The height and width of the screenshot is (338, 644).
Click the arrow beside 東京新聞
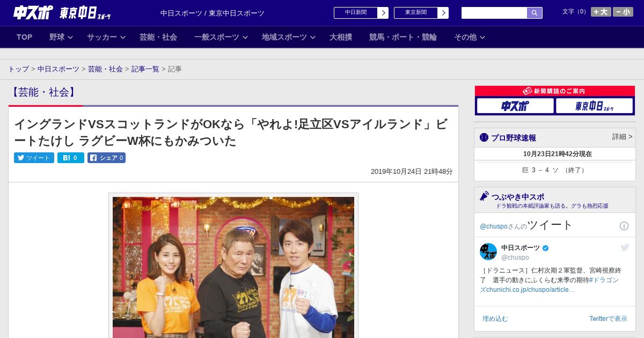443,13
